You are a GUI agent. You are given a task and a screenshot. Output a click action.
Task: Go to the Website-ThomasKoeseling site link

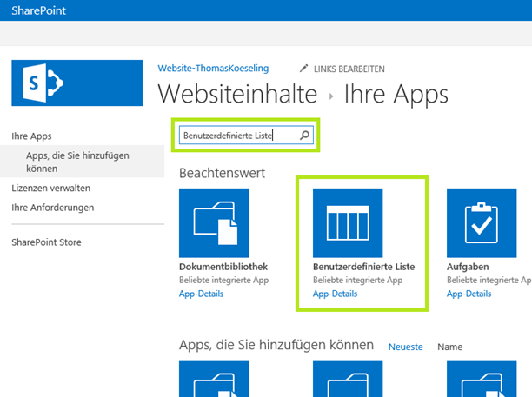point(213,68)
